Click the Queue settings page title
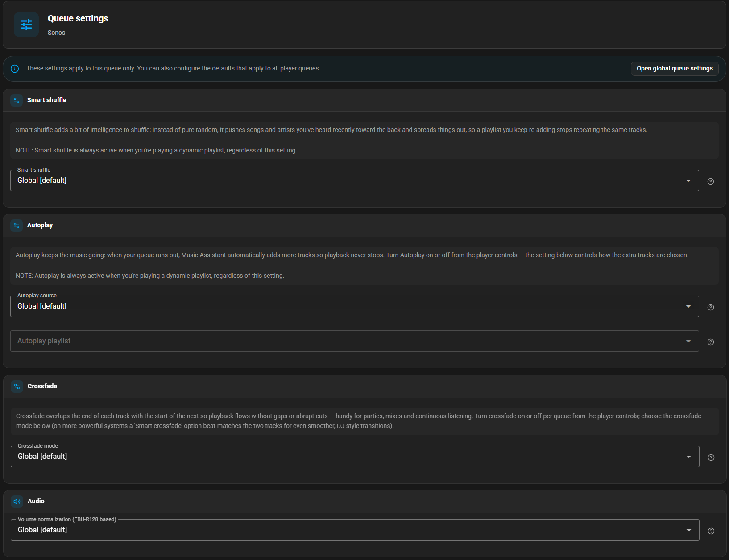 (x=78, y=19)
